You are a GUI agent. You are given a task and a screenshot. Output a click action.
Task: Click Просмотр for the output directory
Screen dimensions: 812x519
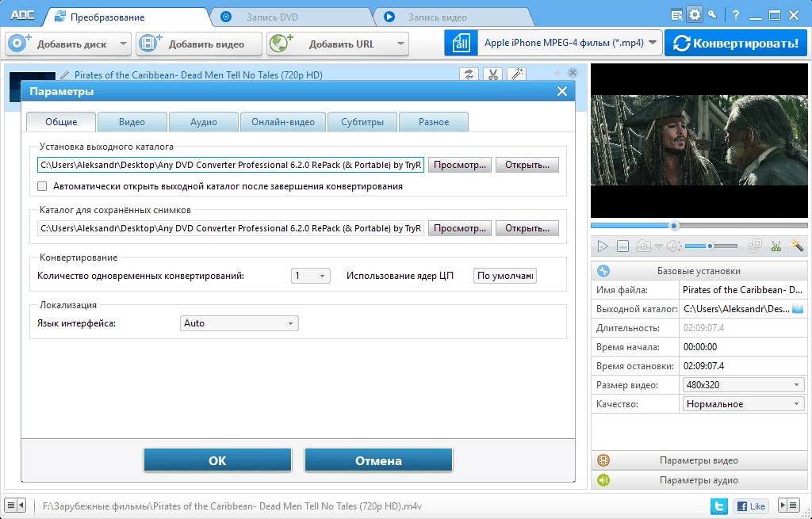click(460, 165)
